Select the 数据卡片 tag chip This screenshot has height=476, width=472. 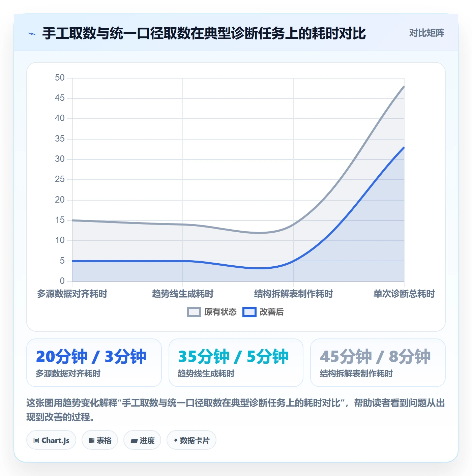pyautogui.click(x=191, y=440)
